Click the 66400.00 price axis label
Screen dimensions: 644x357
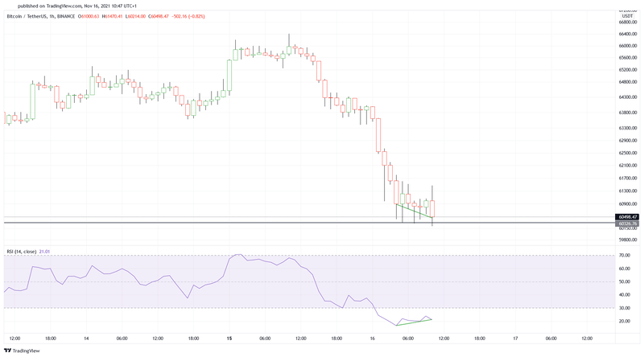(628, 34)
